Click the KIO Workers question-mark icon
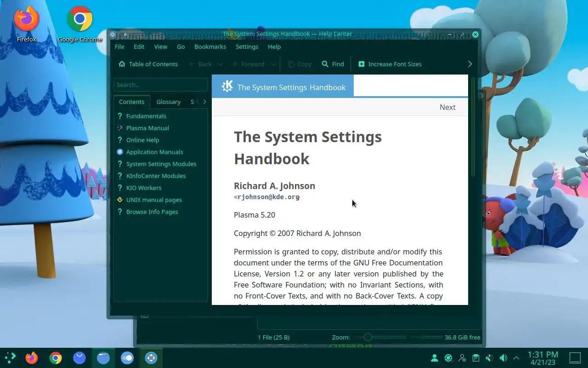This screenshot has width=588, height=368. (x=120, y=188)
